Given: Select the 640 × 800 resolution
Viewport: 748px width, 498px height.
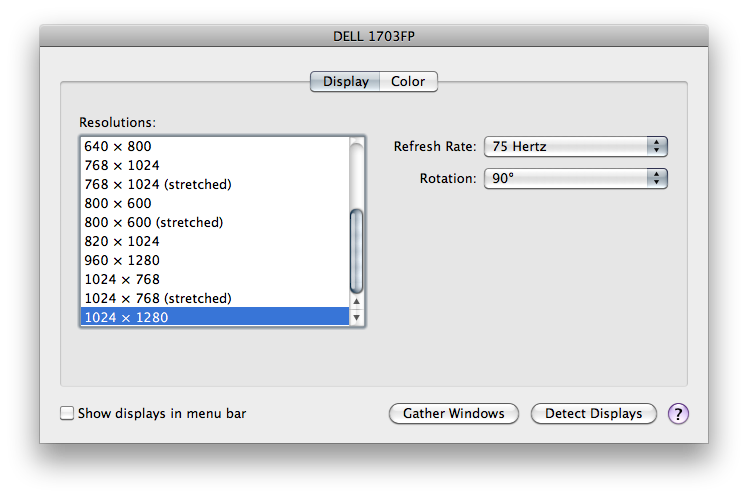Looking at the screenshot, I should click(x=215, y=146).
